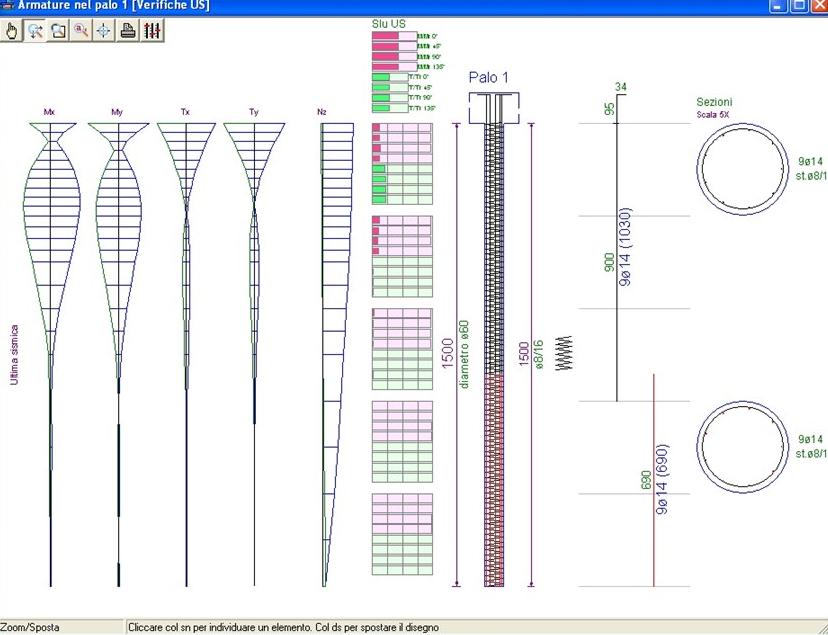Maximize the Armature nel palo window
The height and width of the screenshot is (635, 828).
[799, 6]
